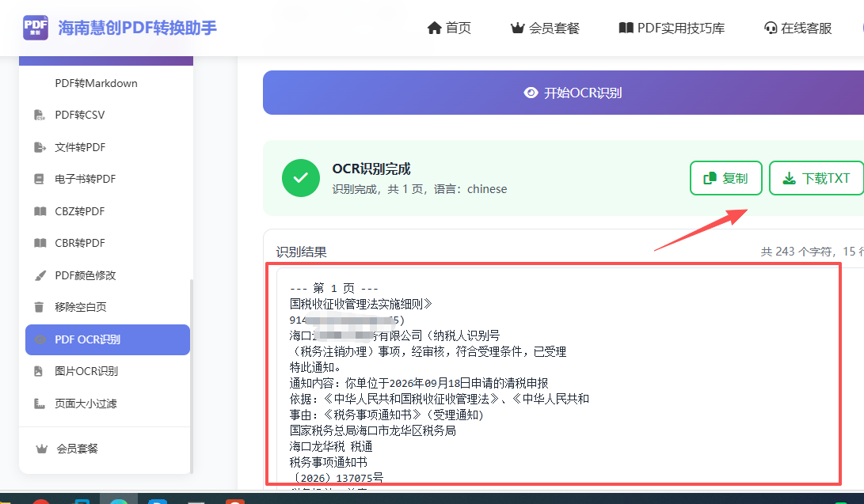
Task: Select PDF转CSV in the sidebar
Action: [79, 115]
